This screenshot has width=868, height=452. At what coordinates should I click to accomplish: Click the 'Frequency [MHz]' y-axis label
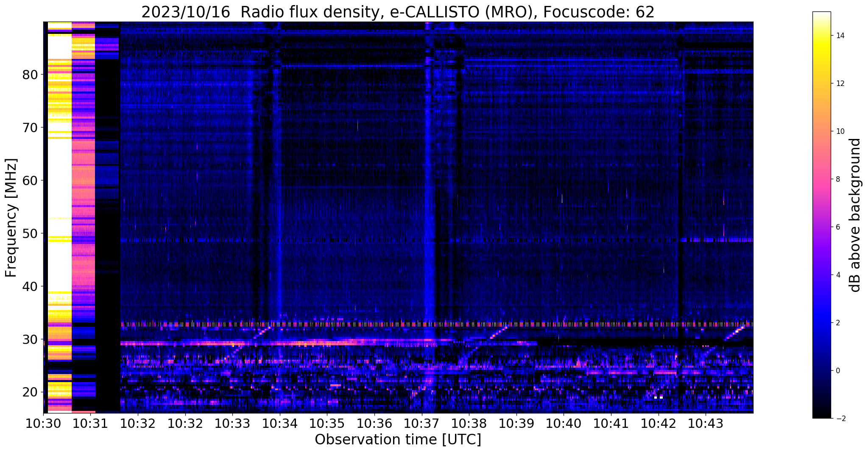11,218
